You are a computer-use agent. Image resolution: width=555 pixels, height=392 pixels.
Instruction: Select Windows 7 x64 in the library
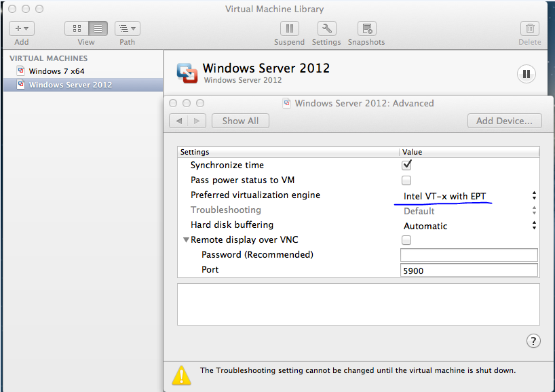point(83,71)
